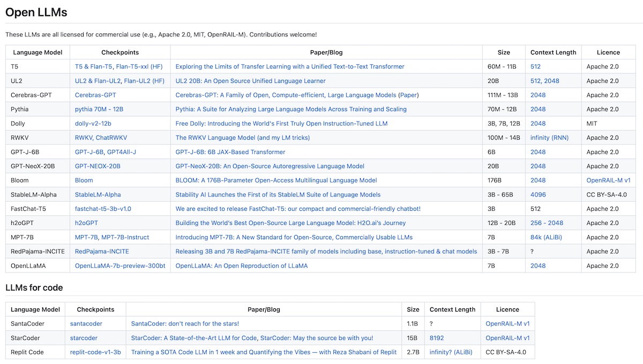Viewport: 643px width, 364px height.
Task: Click the 'These LLMs are all licensed' intro sentence
Action: coord(161,34)
